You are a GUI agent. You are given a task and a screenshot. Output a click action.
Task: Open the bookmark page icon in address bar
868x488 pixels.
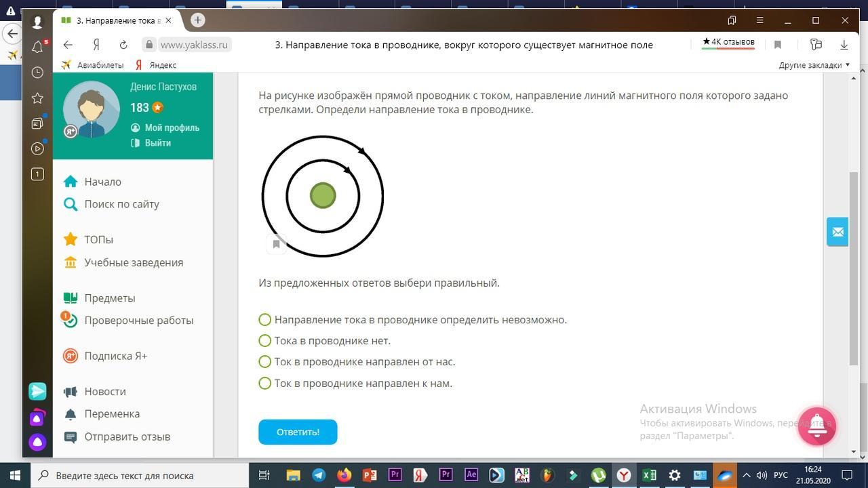tap(778, 45)
